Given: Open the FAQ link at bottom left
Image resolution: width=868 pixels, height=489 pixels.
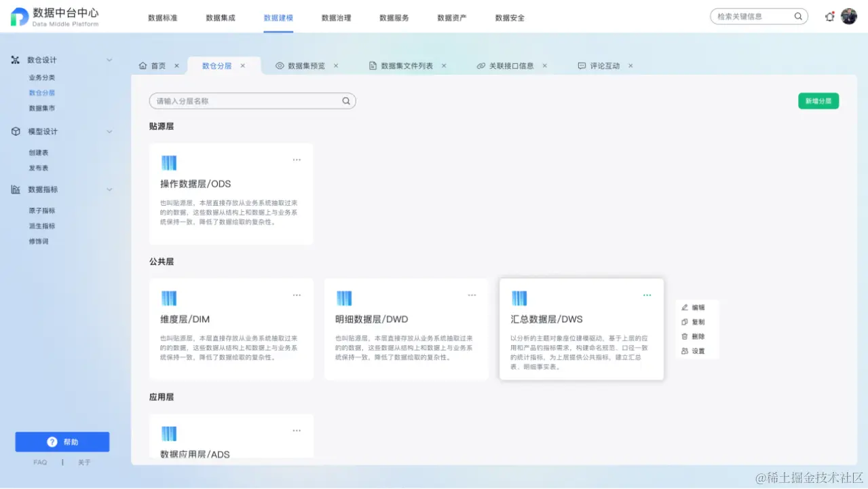Looking at the screenshot, I should (39, 462).
